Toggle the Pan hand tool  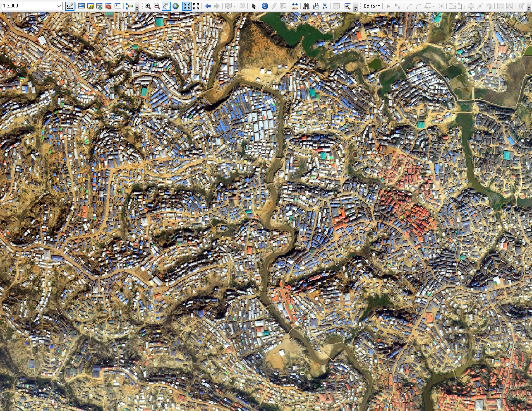pyautogui.click(x=166, y=6)
